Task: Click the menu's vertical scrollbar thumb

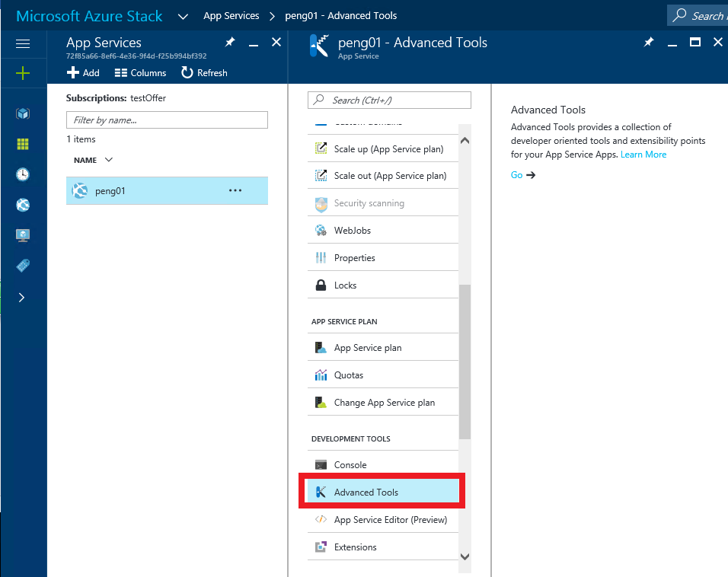Action: click(465, 362)
